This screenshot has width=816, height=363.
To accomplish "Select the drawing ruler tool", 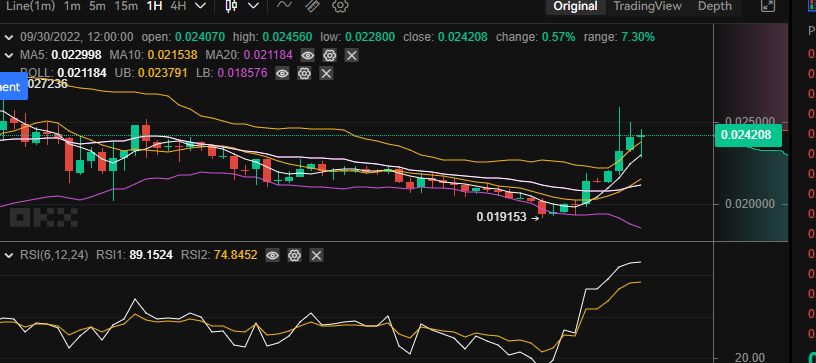I will point(312,6).
